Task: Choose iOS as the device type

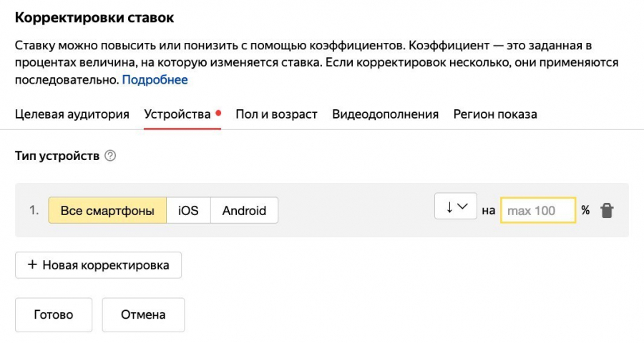Action: coord(188,210)
